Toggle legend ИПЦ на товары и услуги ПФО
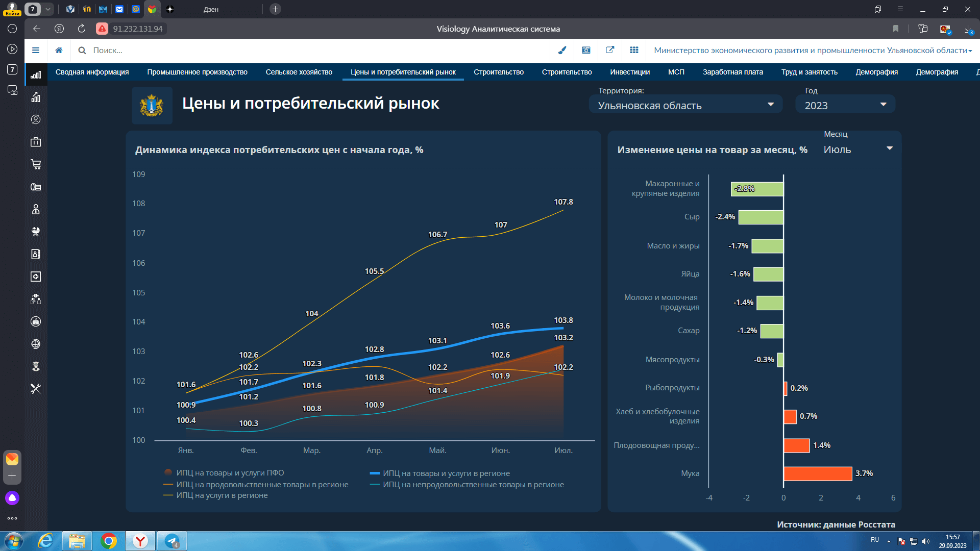The width and height of the screenshot is (980, 551). (x=224, y=473)
